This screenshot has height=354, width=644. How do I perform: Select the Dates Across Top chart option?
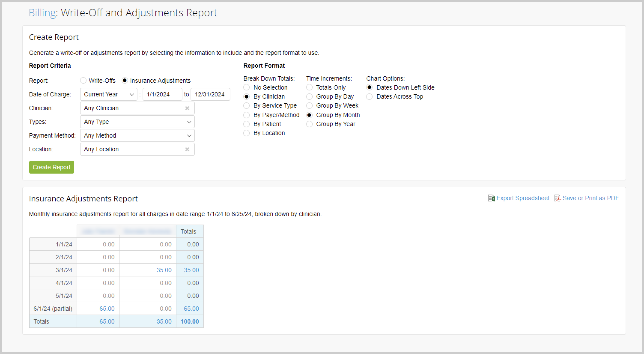[x=369, y=97]
